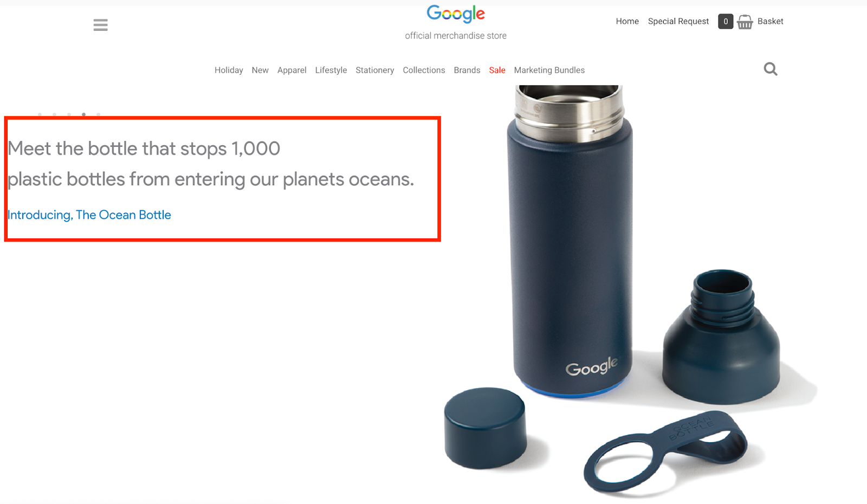Expand the Stationery menu
This screenshot has height=504, width=867.
[375, 70]
